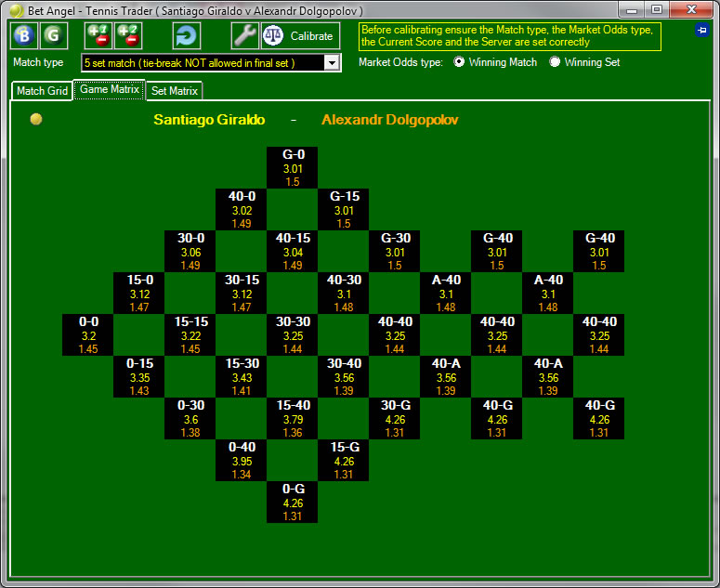
Task: Click the yellow calibration warning message
Action: coord(510,36)
